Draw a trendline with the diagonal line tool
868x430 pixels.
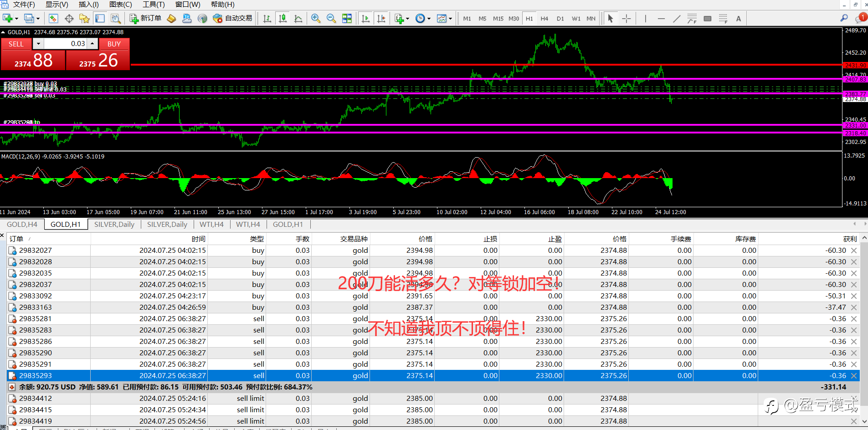tap(677, 19)
